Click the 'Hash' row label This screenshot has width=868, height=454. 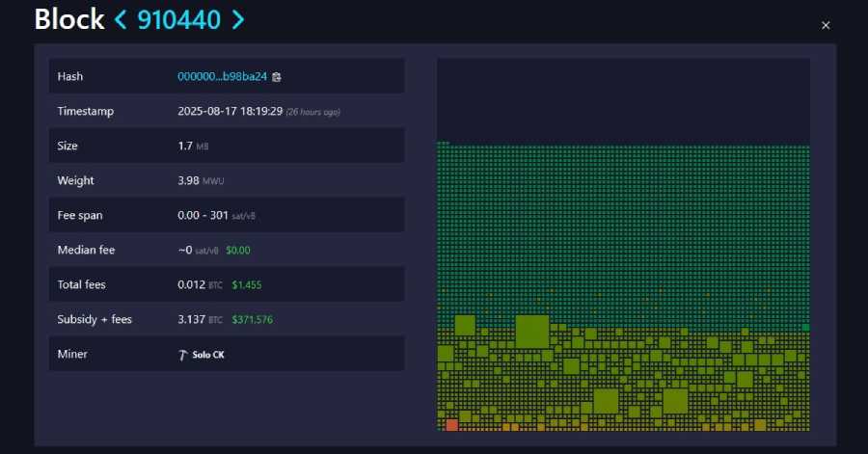[69, 76]
